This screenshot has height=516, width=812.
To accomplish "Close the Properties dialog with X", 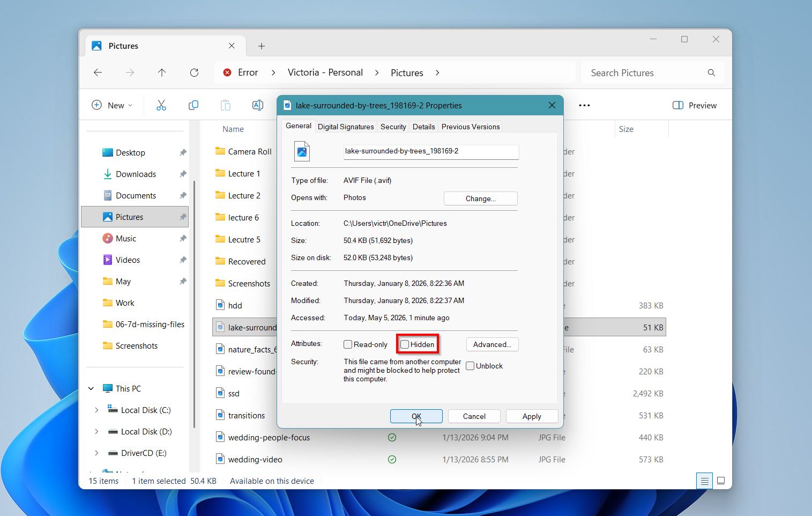I will click(552, 105).
